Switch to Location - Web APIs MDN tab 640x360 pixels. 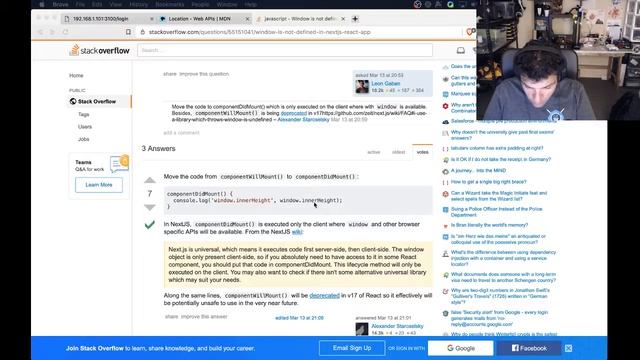(200, 19)
